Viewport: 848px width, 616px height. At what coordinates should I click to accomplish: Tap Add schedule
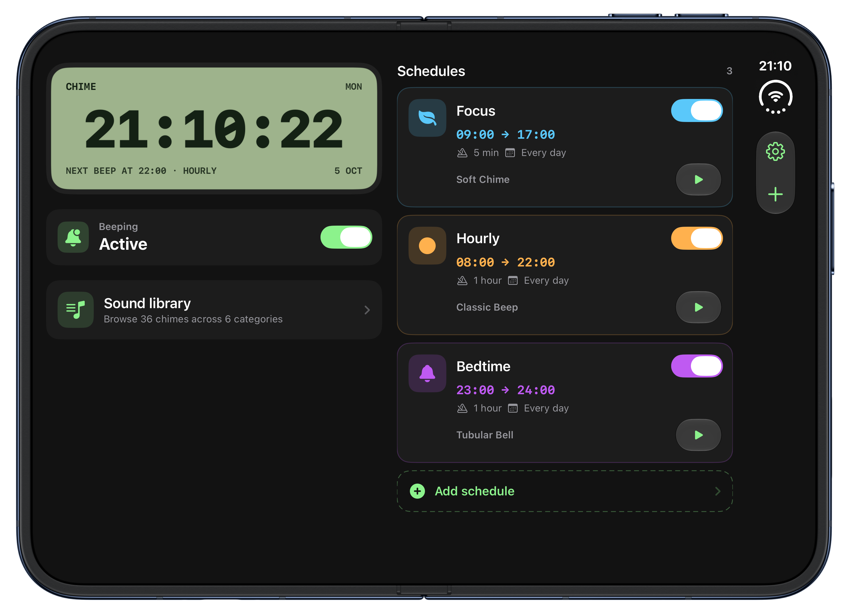[565, 491]
